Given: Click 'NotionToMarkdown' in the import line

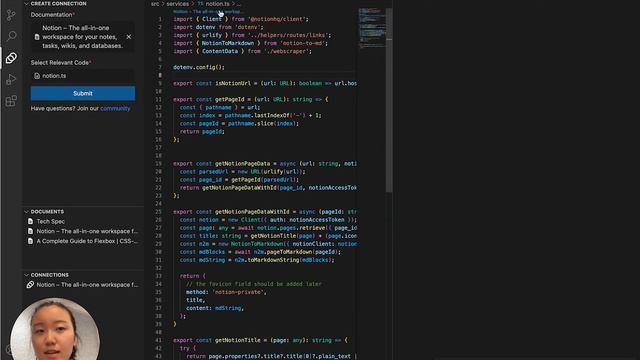Looking at the screenshot, I should tap(228, 43).
